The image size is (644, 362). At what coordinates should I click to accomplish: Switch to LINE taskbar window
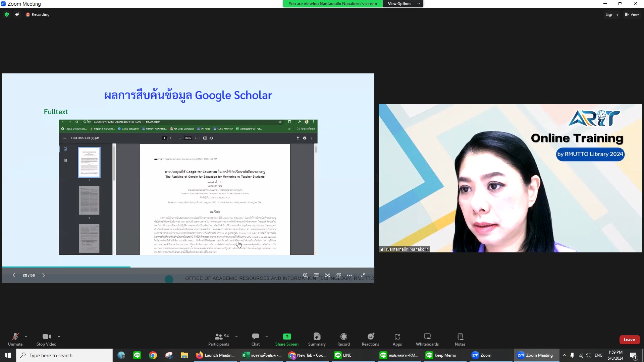354,355
